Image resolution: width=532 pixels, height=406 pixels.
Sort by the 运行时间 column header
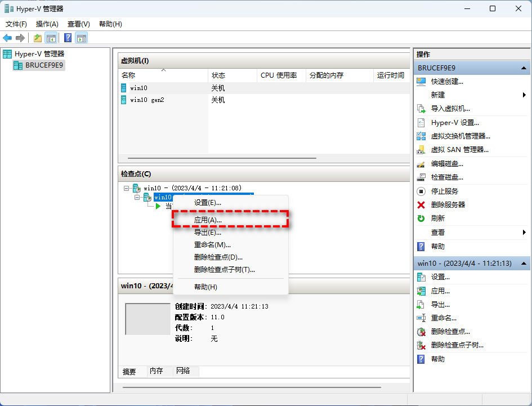[391, 75]
